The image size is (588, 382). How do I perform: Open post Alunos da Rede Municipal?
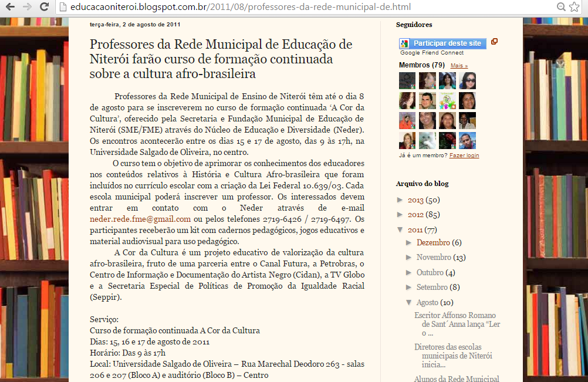point(457,378)
